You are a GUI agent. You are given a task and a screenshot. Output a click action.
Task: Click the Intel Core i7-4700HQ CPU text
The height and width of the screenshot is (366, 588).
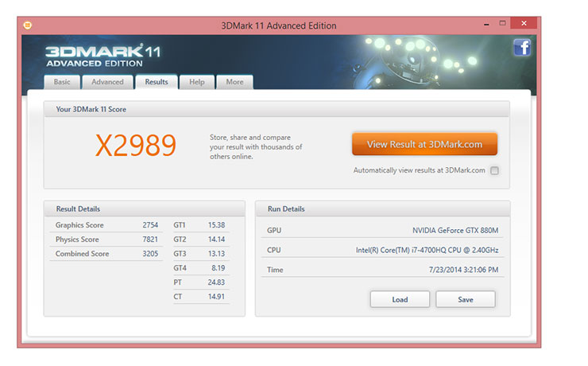click(x=427, y=250)
